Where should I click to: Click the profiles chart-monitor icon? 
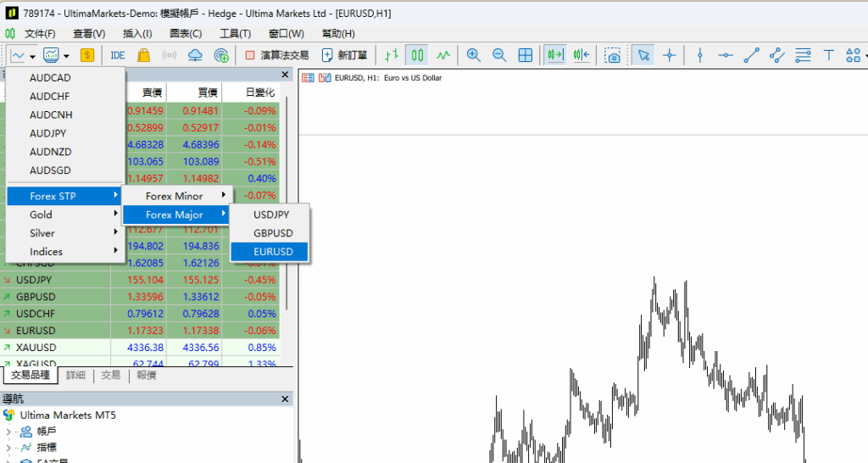[x=52, y=55]
